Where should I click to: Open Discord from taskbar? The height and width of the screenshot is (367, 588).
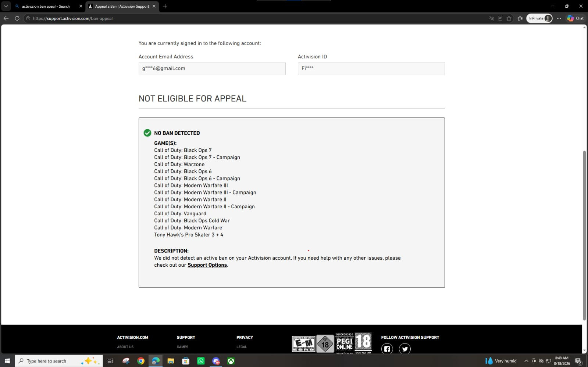point(216,361)
